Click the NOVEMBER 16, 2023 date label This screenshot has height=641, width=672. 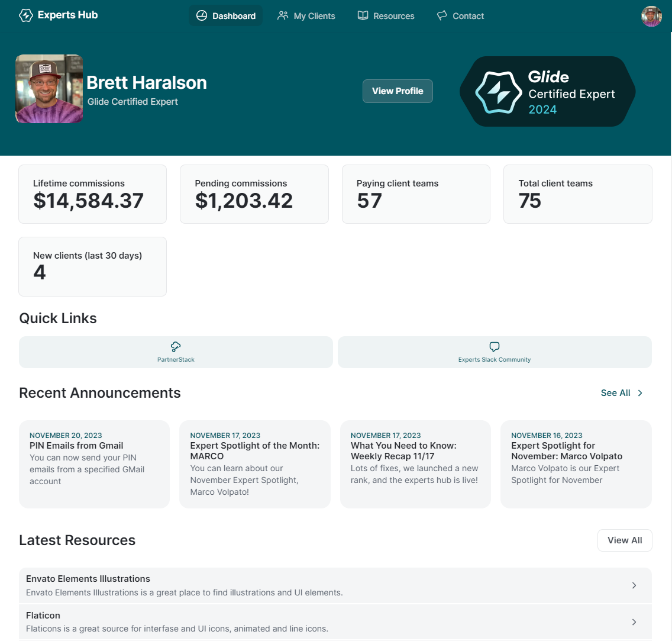click(x=547, y=435)
